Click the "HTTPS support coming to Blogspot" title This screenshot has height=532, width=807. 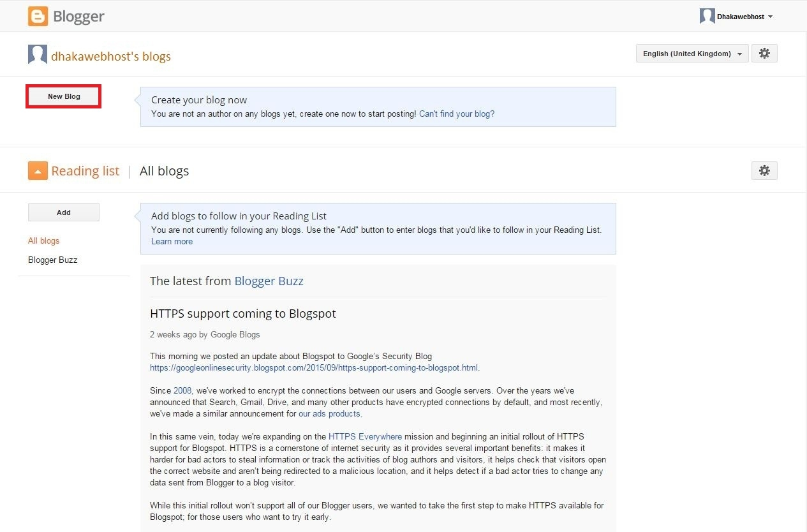click(x=242, y=314)
